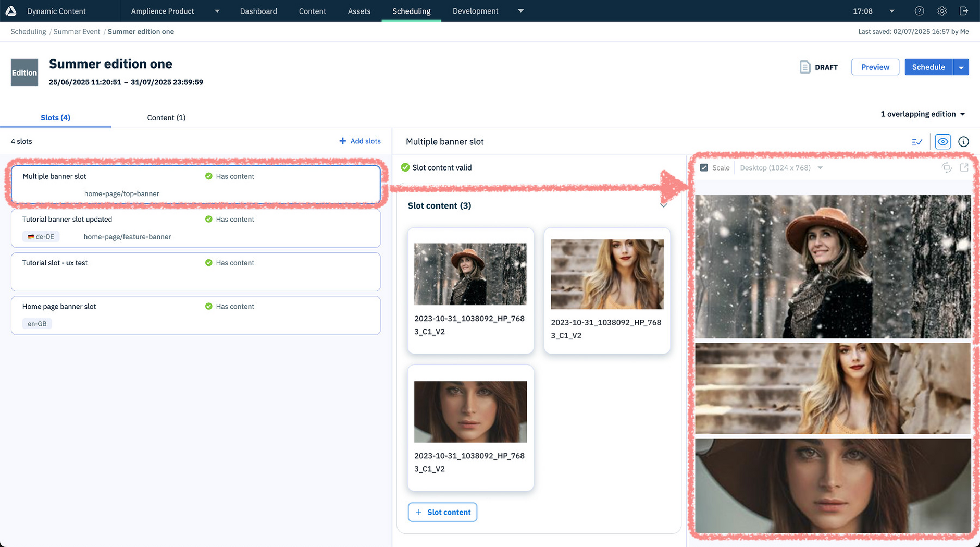The width and height of the screenshot is (980, 547).
Task: Click the Edition document icon near DRAFT
Action: [805, 67]
